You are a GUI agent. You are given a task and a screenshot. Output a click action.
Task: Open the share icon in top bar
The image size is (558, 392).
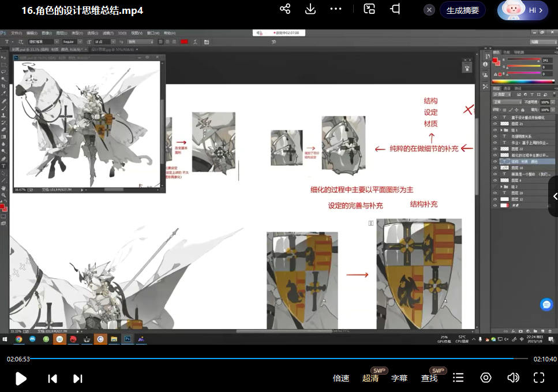pyautogui.click(x=284, y=9)
